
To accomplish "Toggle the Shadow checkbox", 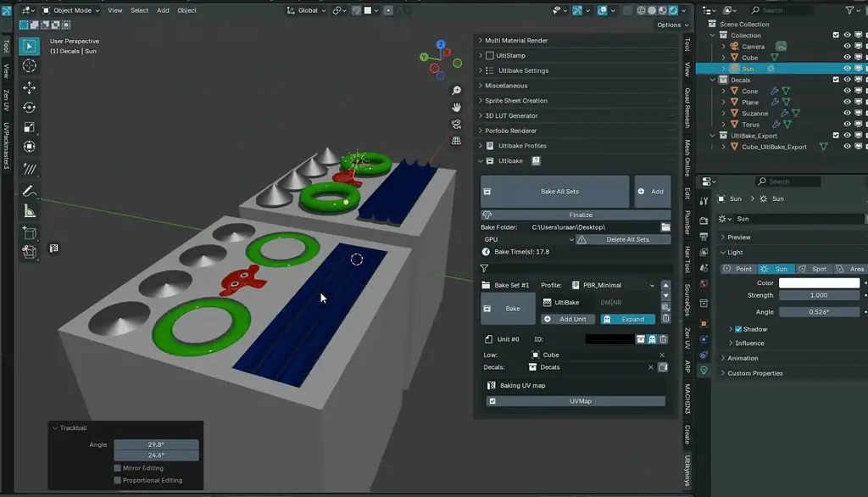I will (x=738, y=329).
